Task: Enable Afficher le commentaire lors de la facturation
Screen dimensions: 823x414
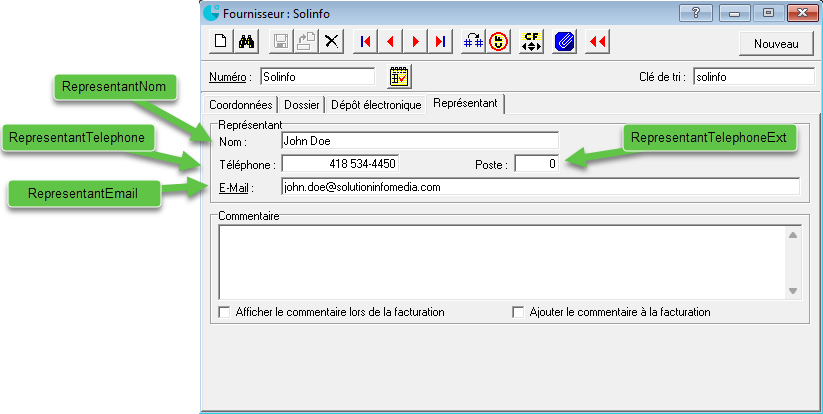Action: (x=224, y=312)
